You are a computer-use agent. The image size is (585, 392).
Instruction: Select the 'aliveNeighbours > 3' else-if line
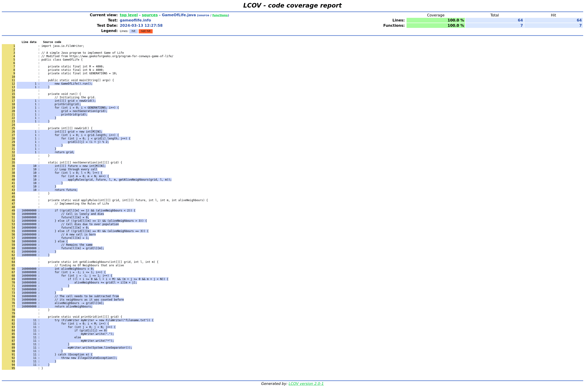tap(101, 221)
